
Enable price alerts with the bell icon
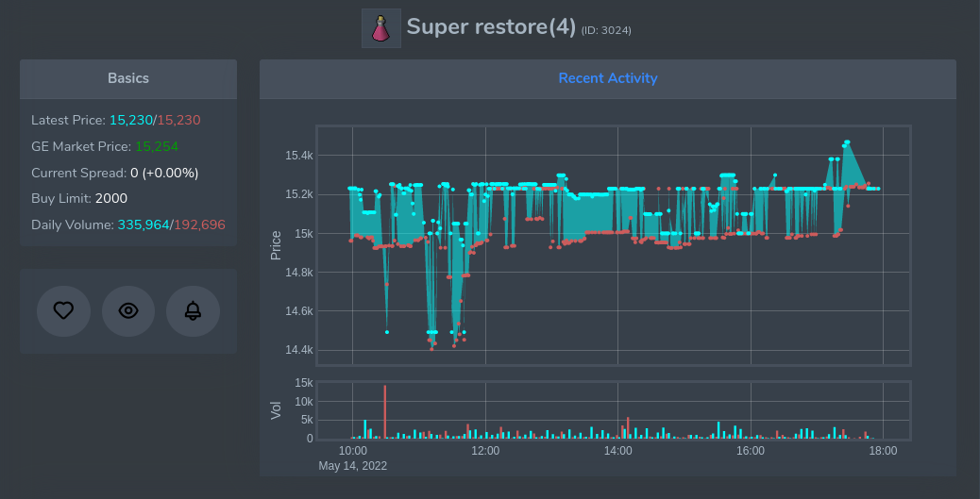coord(193,310)
